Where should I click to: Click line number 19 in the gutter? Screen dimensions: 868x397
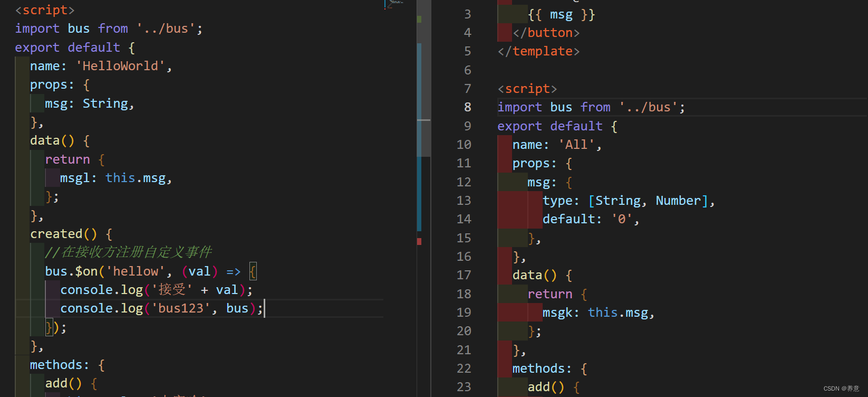point(464,313)
